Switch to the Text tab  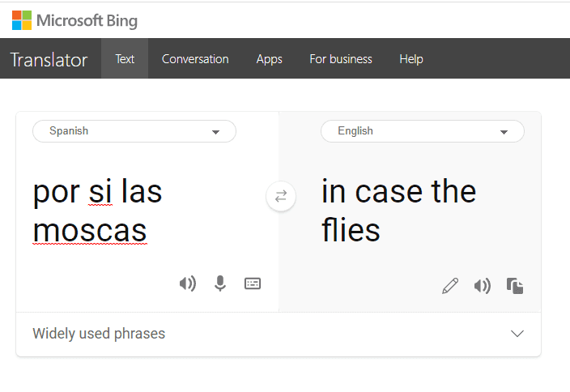[x=125, y=59]
